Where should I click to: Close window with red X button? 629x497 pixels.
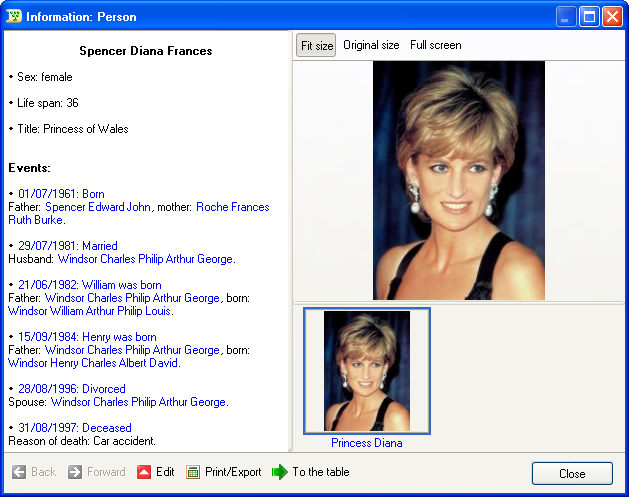[x=613, y=17]
